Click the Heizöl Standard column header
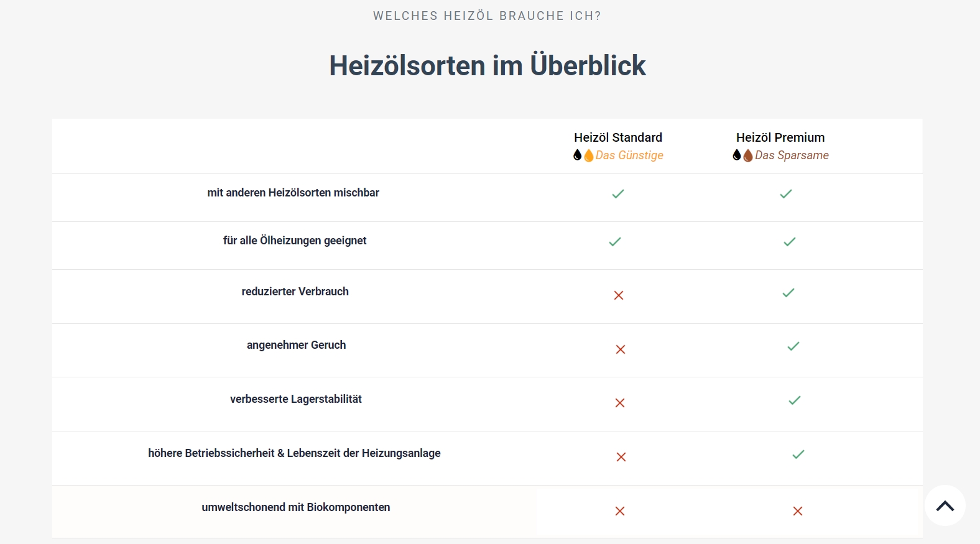Screen dimensions: 980x544 pos(618,137)
